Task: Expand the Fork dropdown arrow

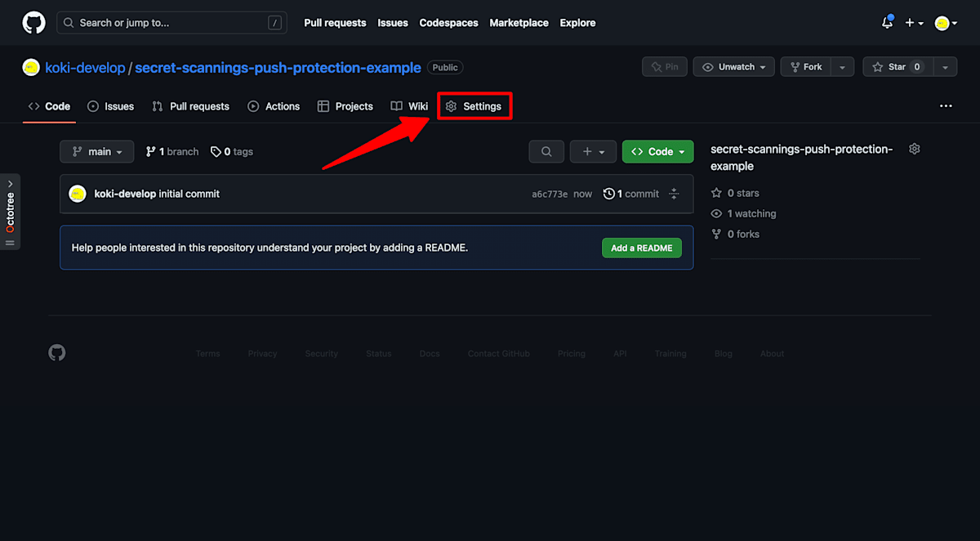Action: 843,67
